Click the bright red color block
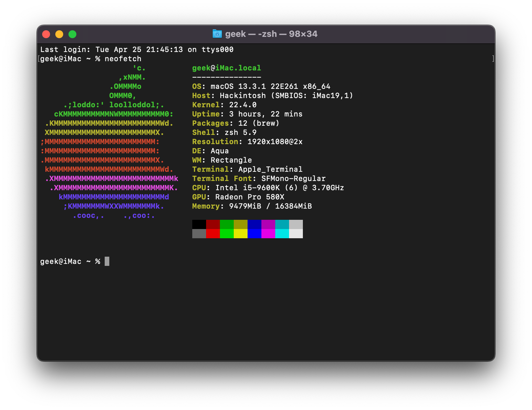Image resolution: width=532 pixels, height=410 pixels. point(213,234)
